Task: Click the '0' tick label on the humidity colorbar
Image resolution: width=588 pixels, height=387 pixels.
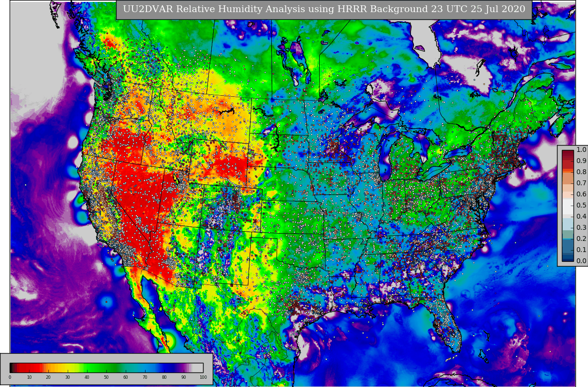Action: (10, 377)
